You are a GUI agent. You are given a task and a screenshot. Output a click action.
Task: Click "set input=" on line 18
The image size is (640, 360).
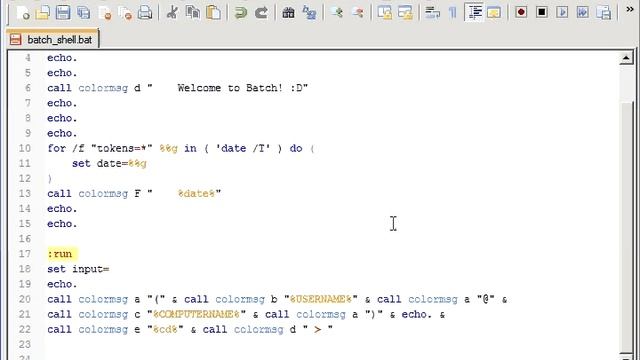click(78, 269)
